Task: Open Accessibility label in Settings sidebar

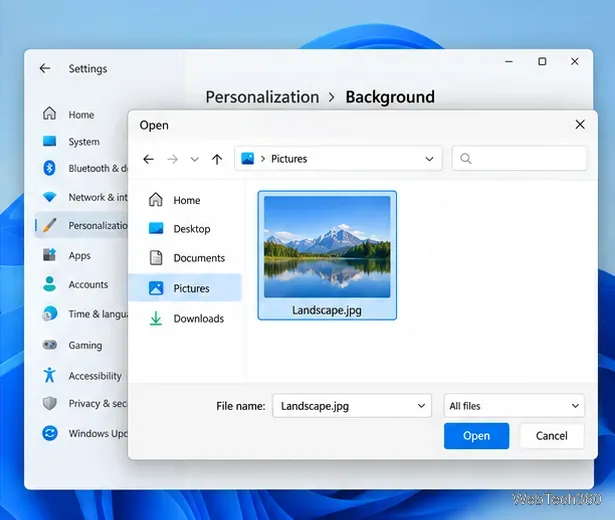Action: coord(95,376)
